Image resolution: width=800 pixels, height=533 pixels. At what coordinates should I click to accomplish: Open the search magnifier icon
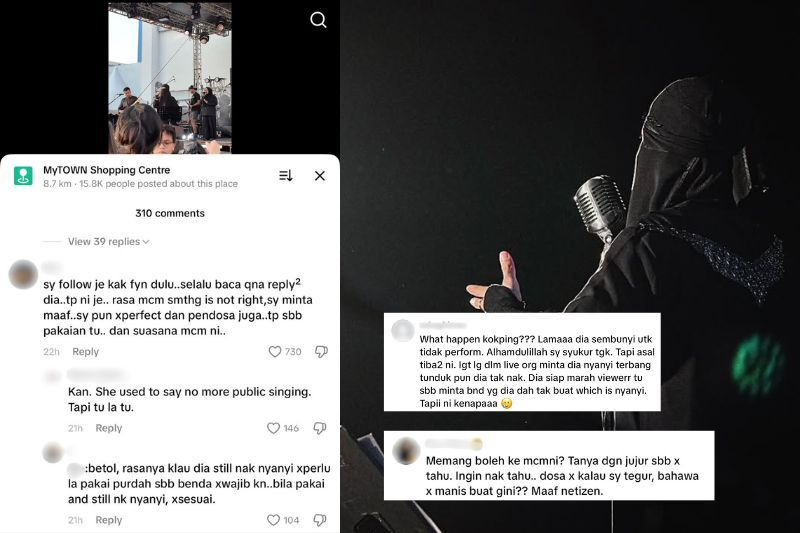pyautogui.click(x=318, y=20)
